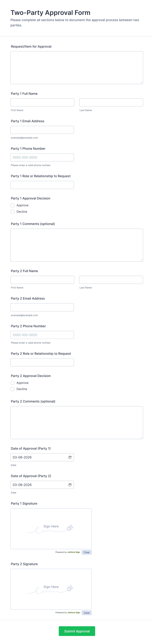
Task: Click inside the Party 1 signature pad
Action: (x=51, y=528)
